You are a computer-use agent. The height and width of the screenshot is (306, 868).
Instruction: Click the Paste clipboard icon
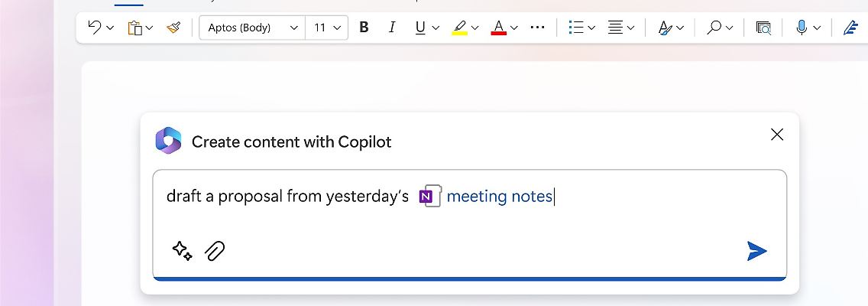135,28
